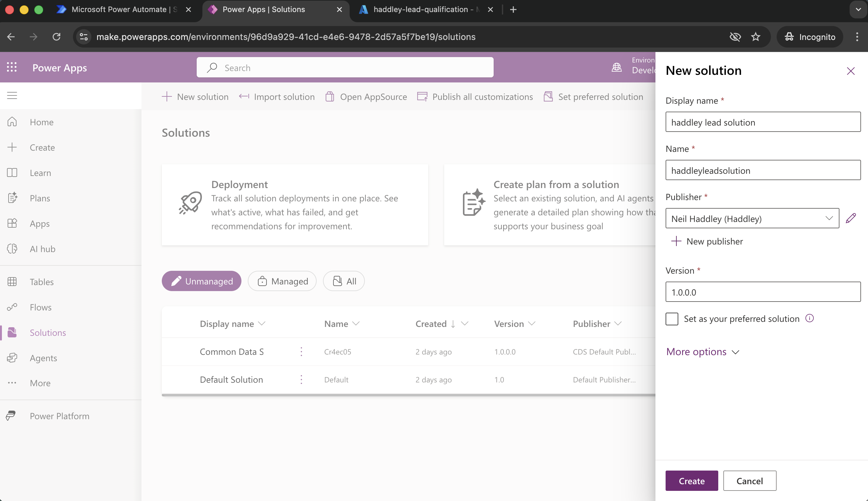Open the Learn book icon
The width and height of the screenshot is (868, 501).
[x=12, y=173]
